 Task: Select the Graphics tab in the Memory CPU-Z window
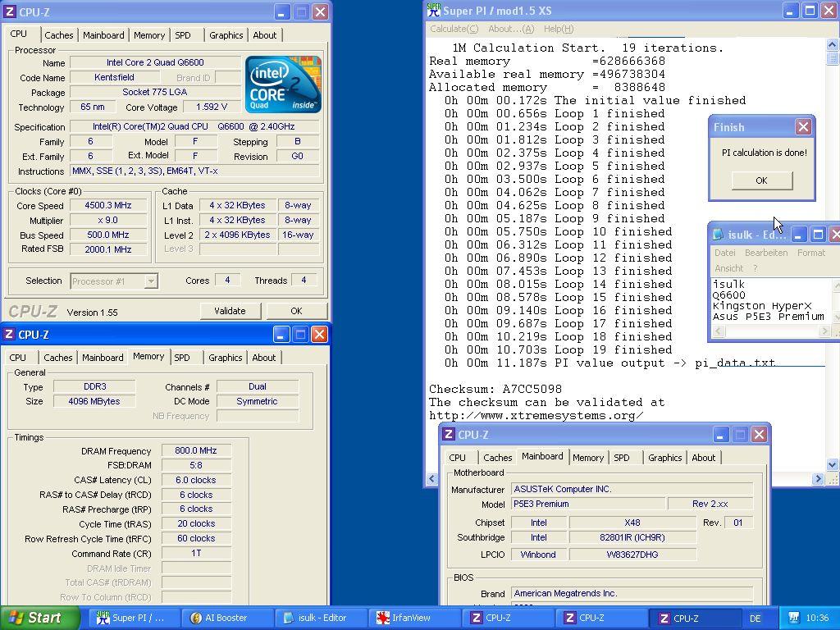[225, 358]
